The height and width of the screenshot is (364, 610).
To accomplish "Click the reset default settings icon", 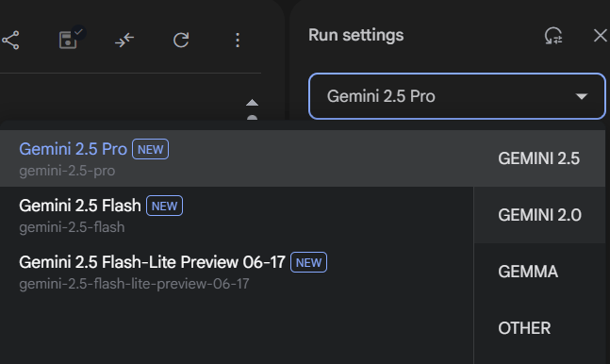I will [553, 36].
